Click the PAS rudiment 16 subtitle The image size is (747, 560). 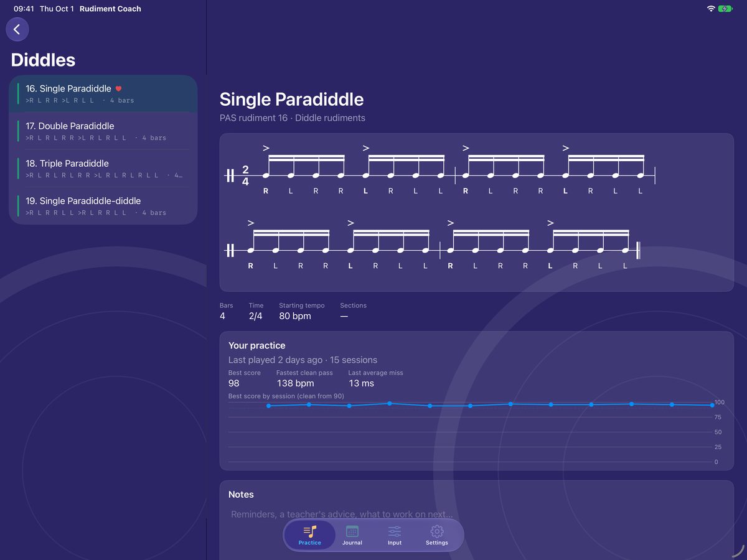point(293,118)
